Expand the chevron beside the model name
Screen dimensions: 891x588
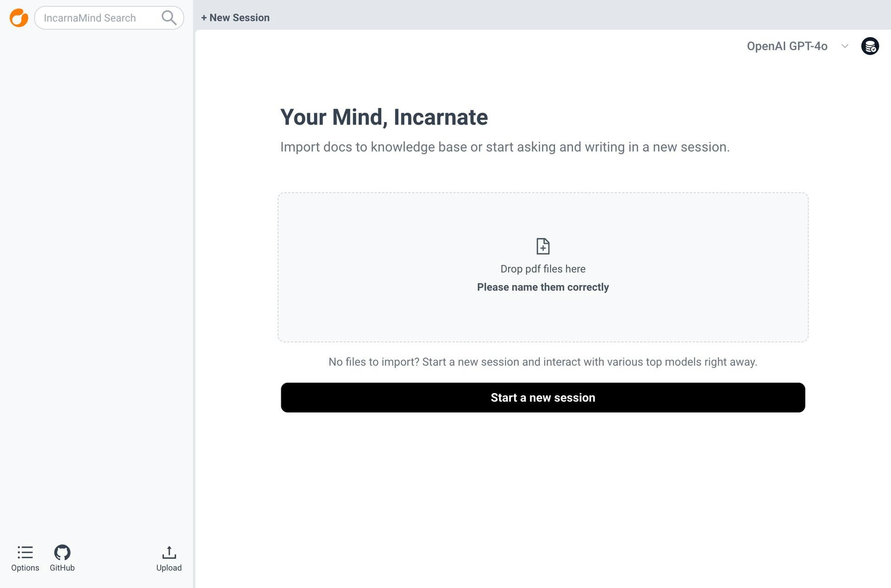pyautogui.click(x=845, y=46)
